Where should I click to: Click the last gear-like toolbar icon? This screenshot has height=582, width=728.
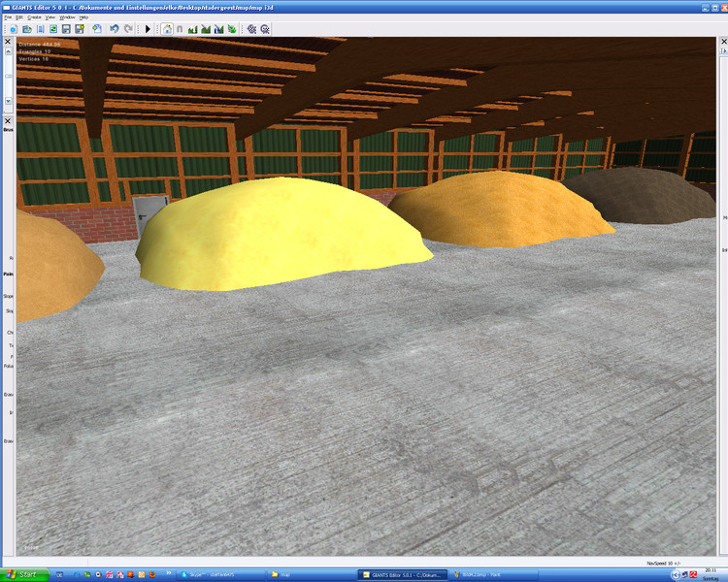[x=265, y=29]
